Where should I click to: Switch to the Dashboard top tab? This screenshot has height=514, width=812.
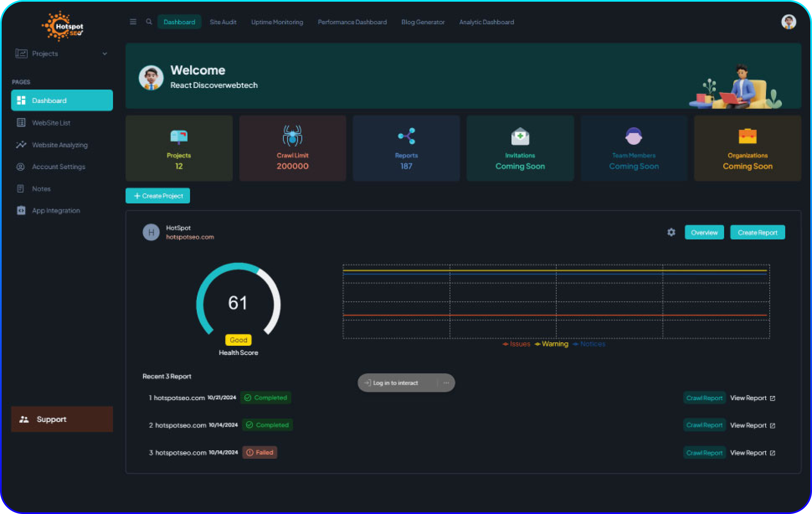[179, 22]
